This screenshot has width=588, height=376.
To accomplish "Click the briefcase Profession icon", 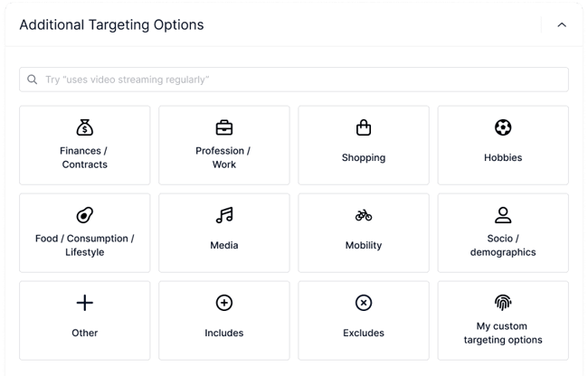I will click(x=224, y=127).
